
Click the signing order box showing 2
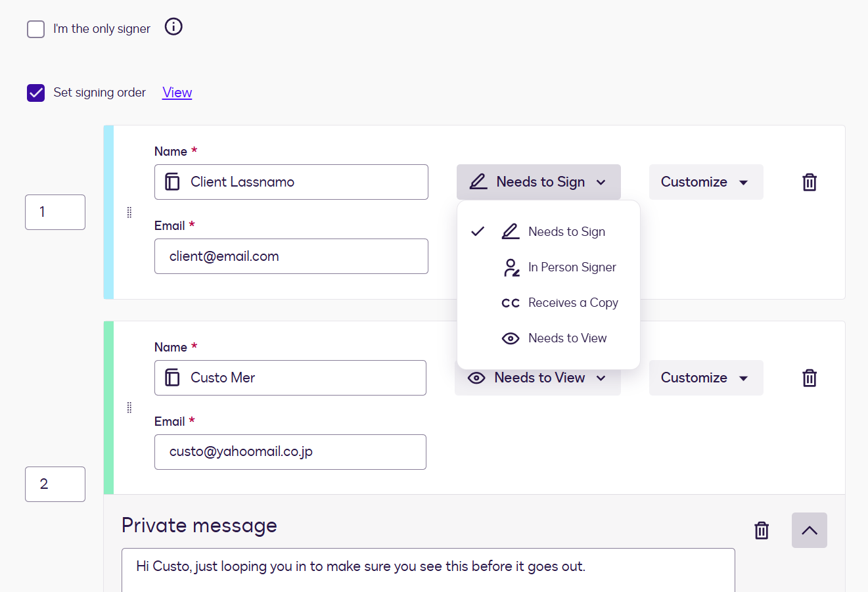coord(55,484)
